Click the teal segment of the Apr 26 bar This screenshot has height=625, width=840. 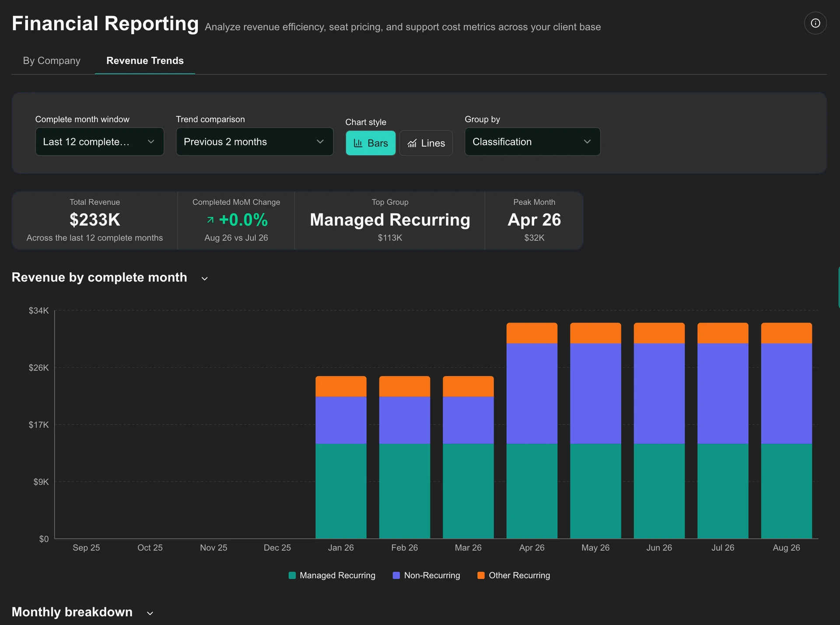tap(532, 491)
